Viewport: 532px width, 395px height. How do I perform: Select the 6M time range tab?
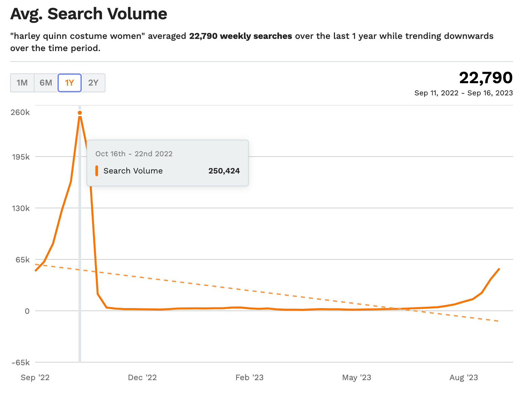(x=46, y=83)
